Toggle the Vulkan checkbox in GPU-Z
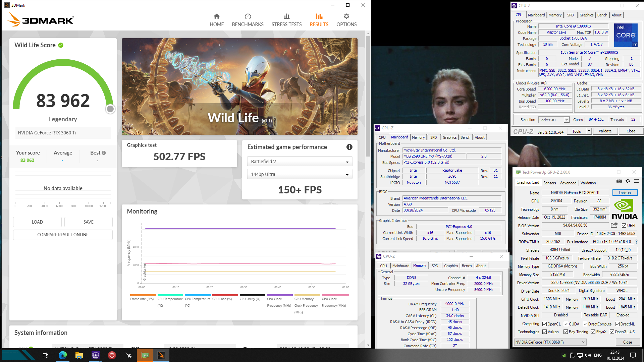644x362 pixels. [x=545, y=332]
